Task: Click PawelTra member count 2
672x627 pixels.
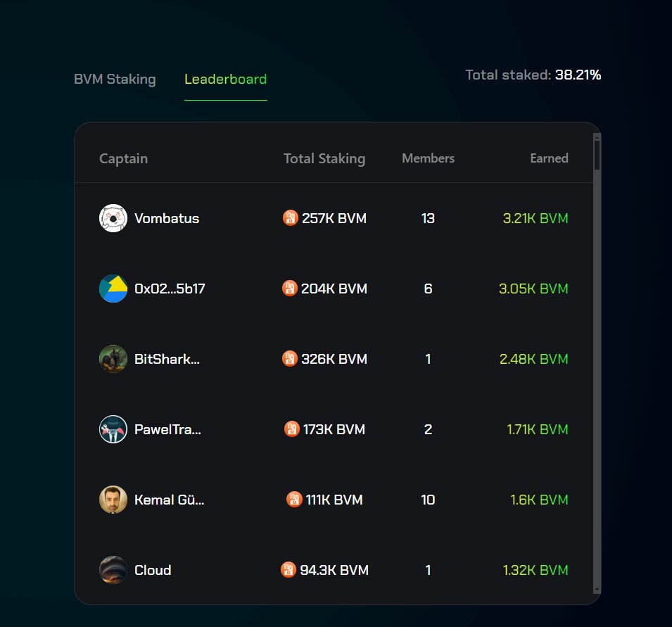Action: pos(428,429)
